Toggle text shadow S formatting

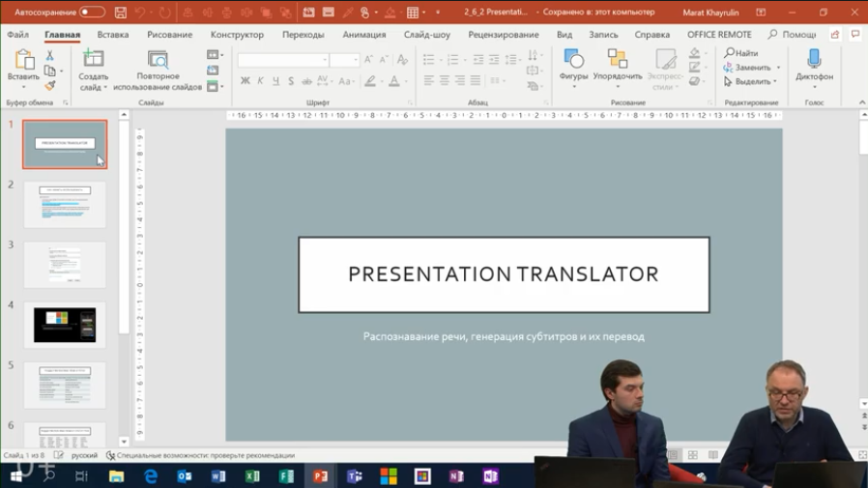point(291,81)
